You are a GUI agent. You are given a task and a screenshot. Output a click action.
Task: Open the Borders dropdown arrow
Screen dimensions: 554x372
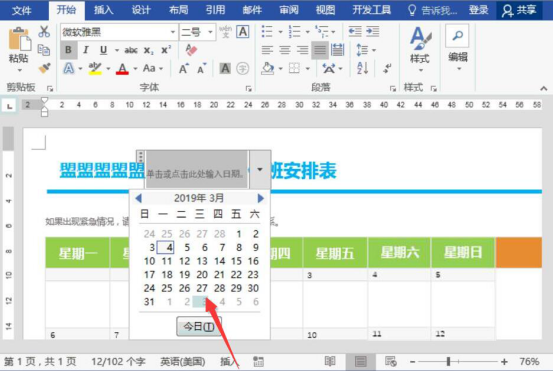click(x=308, y=69)
